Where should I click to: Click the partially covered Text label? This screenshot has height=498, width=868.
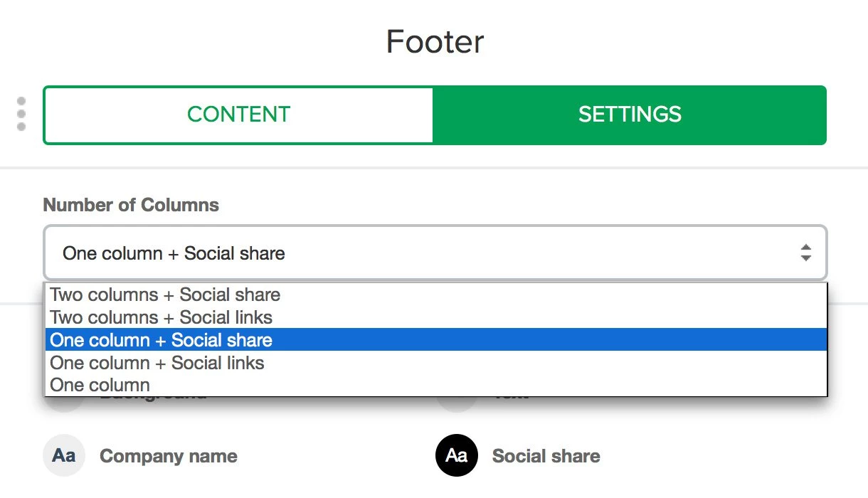tap(511, 398)
